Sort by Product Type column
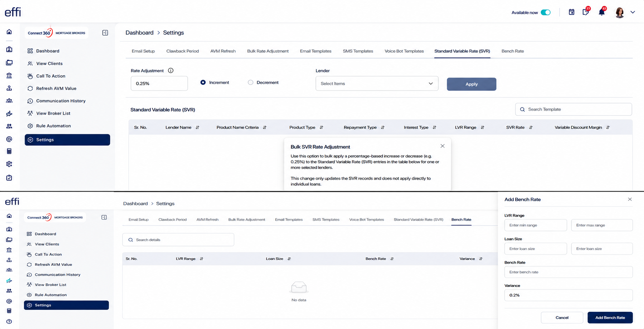The height and width of the screenshot is (329, 644). coord(321,127)
